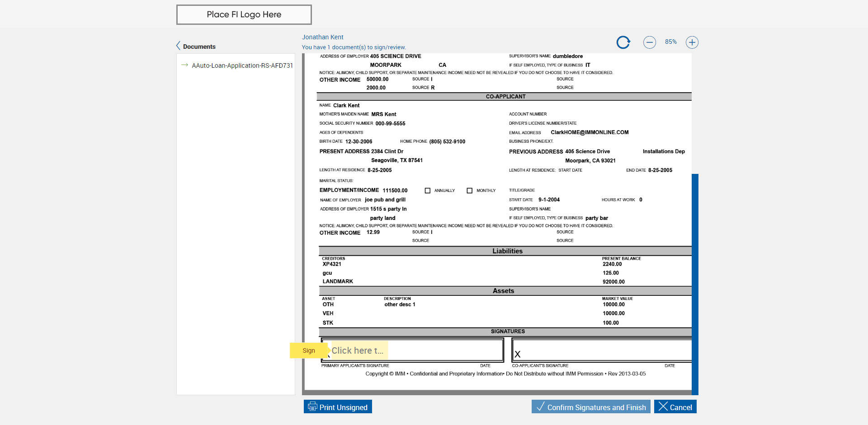Screen dimensions: 868x425
Task: Click present address 2384 Clint Dr
Action: click(x=387, y=151)
